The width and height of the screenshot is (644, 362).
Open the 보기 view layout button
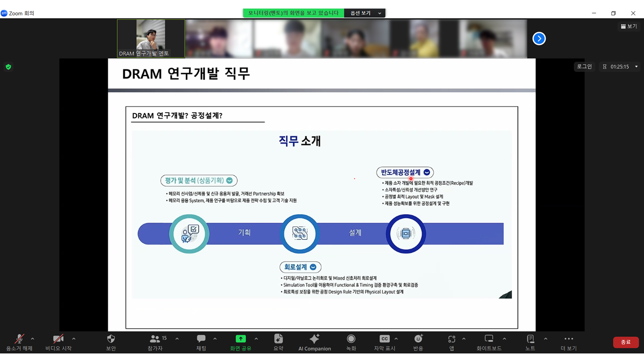[x=628, y=26]
